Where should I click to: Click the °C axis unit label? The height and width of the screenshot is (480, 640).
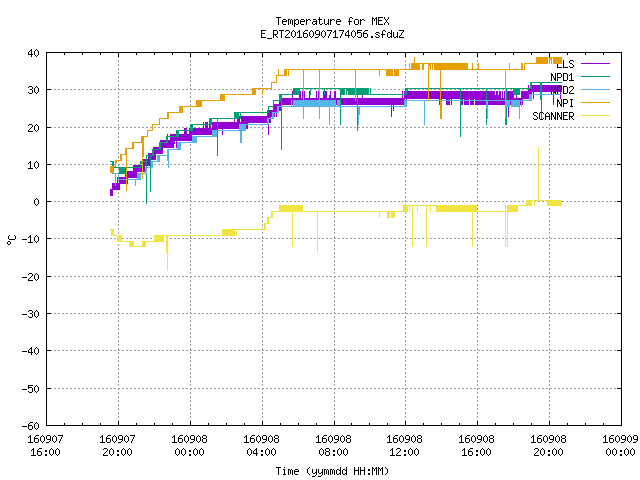[x=11, y=240]
